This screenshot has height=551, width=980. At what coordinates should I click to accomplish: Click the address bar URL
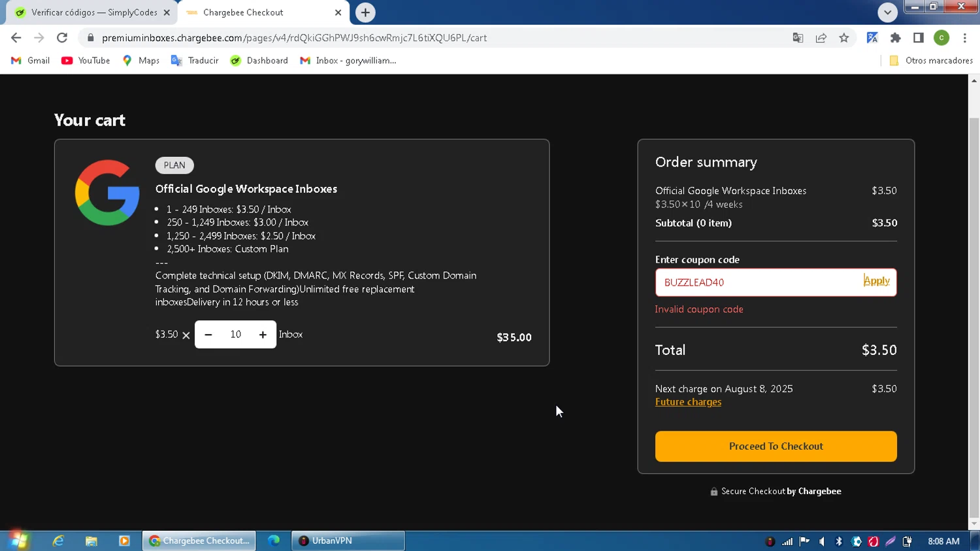[x=294, y=38]
